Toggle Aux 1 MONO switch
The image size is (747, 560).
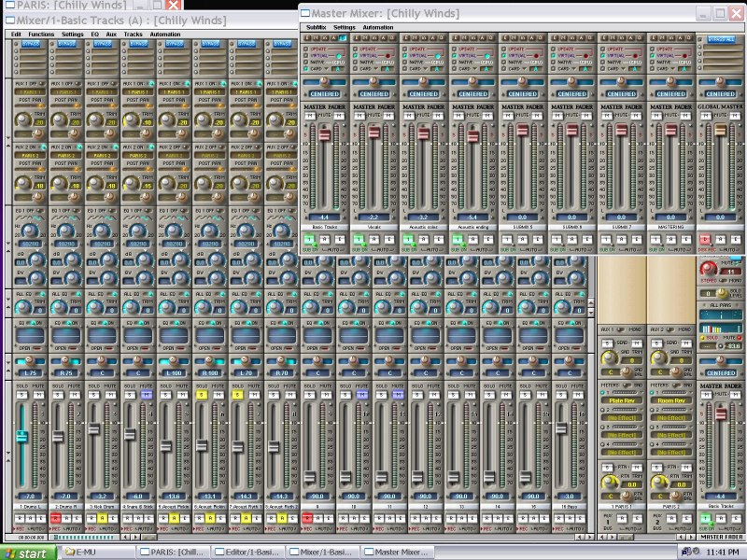coord(621,329)
